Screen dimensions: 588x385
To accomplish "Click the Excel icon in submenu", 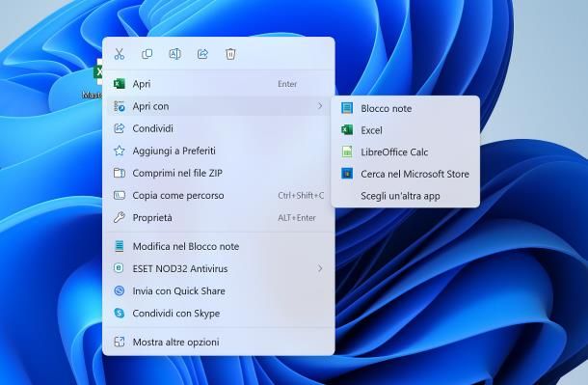I will click(347, 130).
